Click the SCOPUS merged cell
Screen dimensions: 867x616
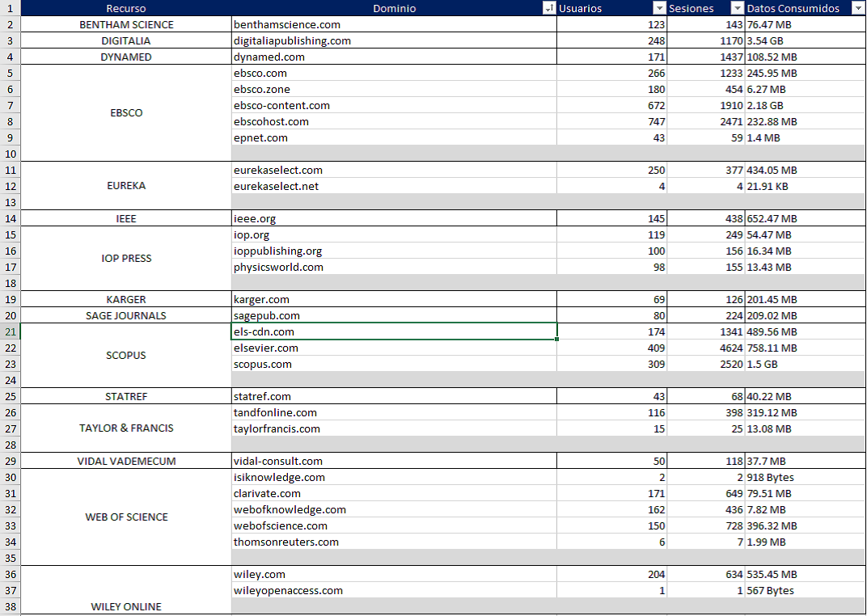coord(126,355)
